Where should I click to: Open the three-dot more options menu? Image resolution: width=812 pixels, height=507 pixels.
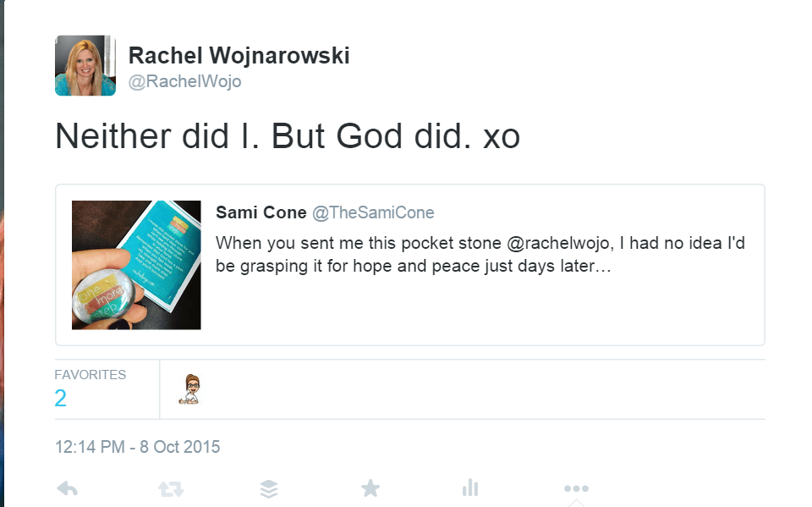(575, 488)
